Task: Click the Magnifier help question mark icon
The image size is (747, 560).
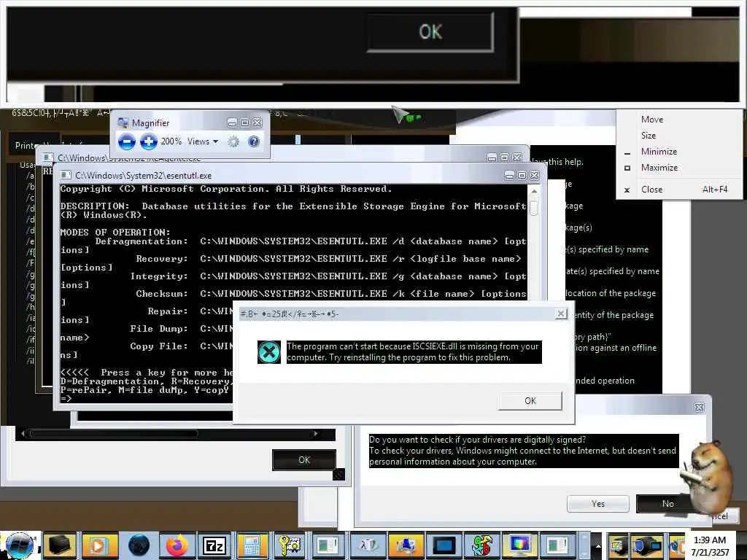Action: click(254, 141)
